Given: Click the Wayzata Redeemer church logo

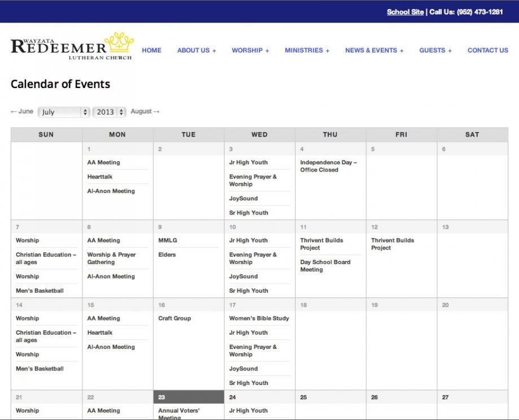Looking at the screenshot, I should click(x=72, y=47).
